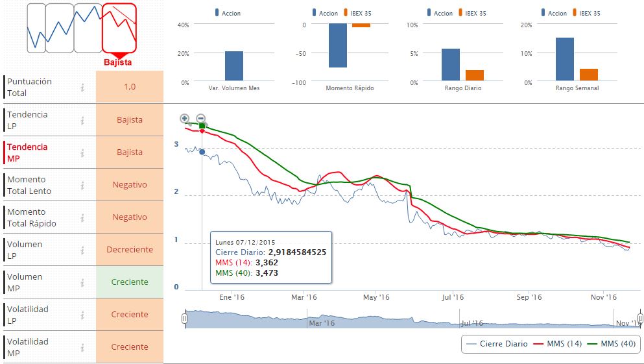Click the zoom-out magnifier on the chart

[201, 119]
